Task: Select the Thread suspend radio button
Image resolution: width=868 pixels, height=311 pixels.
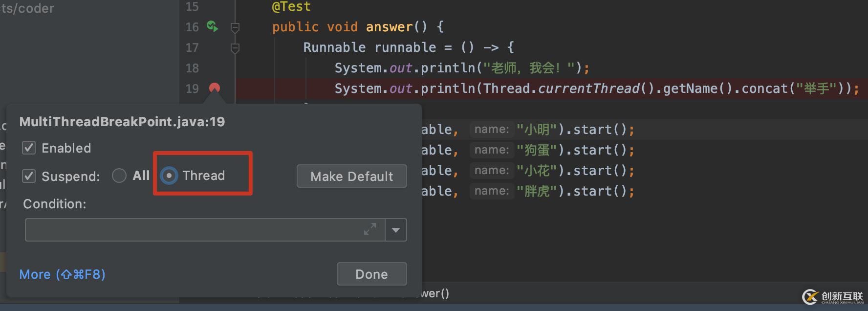Action: [169, 176]
